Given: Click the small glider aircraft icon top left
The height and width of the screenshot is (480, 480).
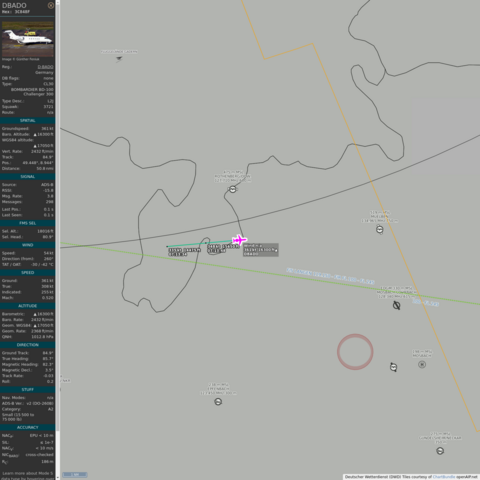Looking at the screenshot, I should [119, 59].
